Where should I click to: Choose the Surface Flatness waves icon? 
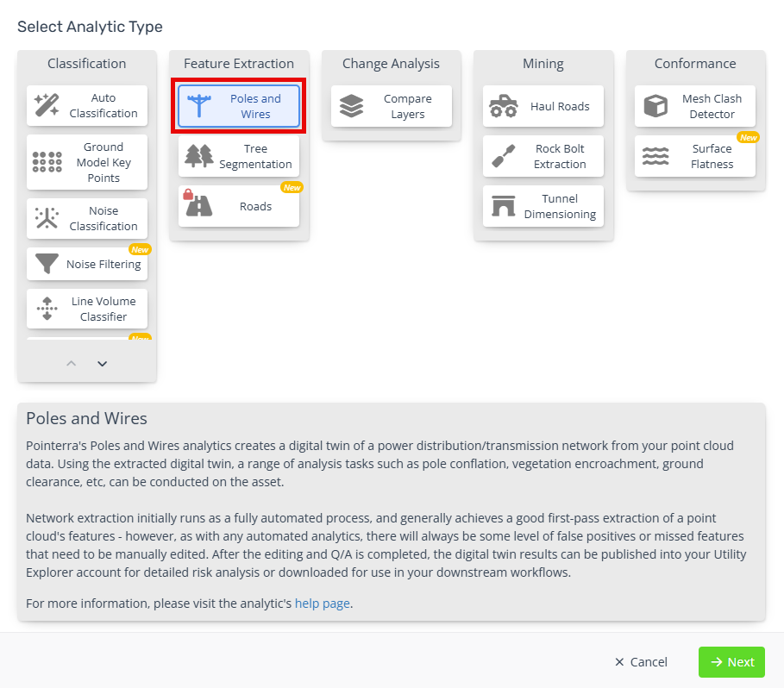655,156
